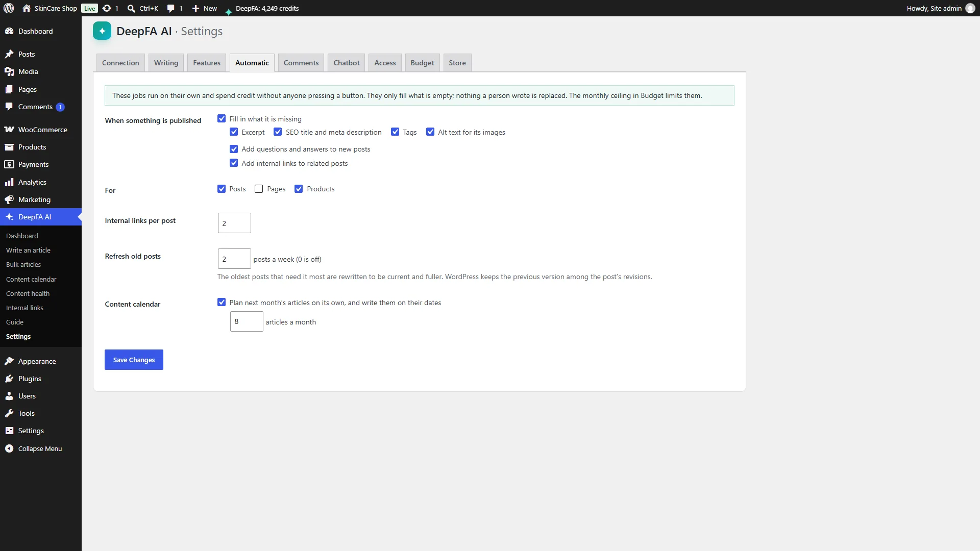Open the Ctrl+K search icon

pos(131,8)
